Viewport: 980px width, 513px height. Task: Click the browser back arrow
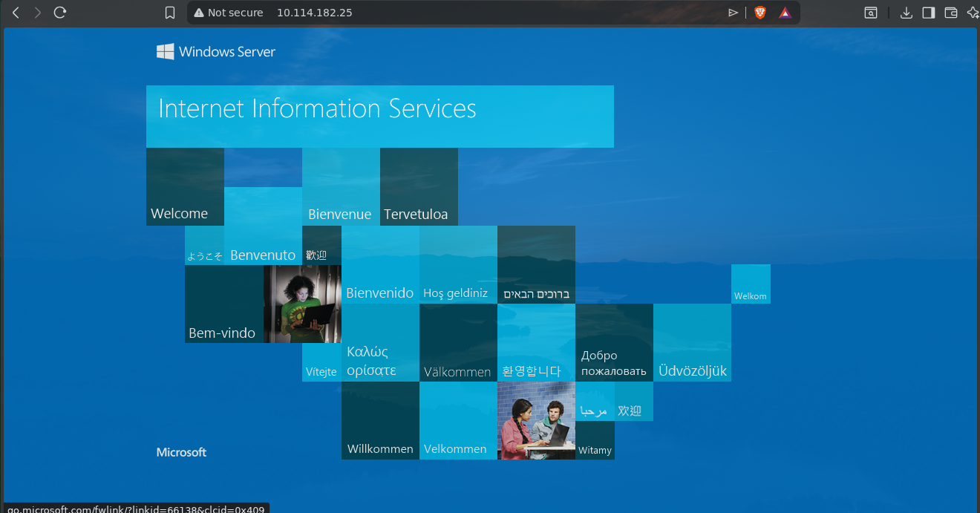tap(16, 13)
